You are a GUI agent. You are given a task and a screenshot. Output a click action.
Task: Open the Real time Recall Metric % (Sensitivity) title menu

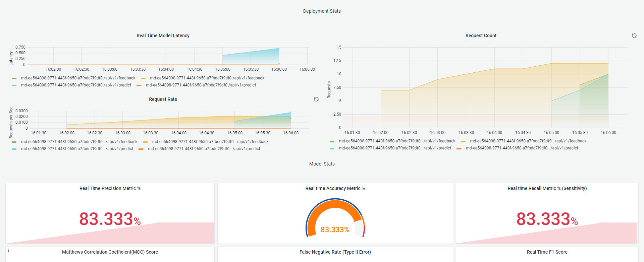point(547,188)
